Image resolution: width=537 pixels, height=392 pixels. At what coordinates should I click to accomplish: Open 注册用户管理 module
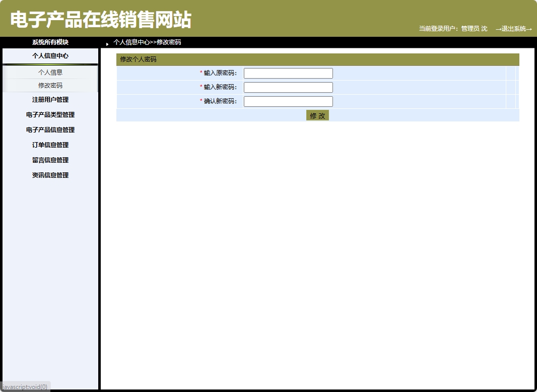tap(50, 99)
